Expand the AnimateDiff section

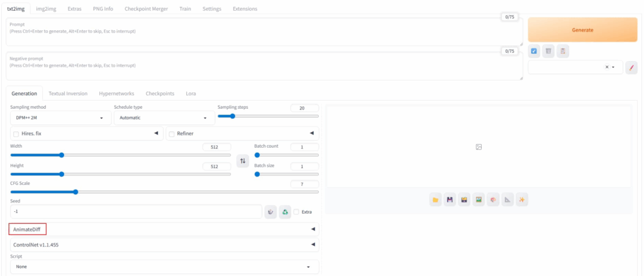click(x=164, y=229)
